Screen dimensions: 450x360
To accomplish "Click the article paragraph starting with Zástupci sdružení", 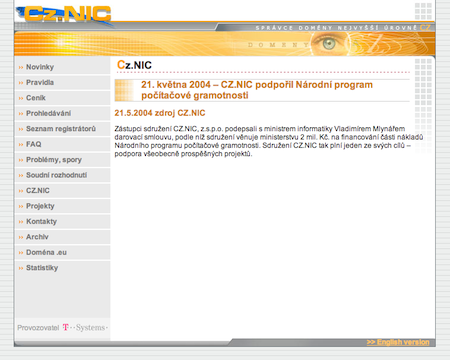I will [269, 141].
